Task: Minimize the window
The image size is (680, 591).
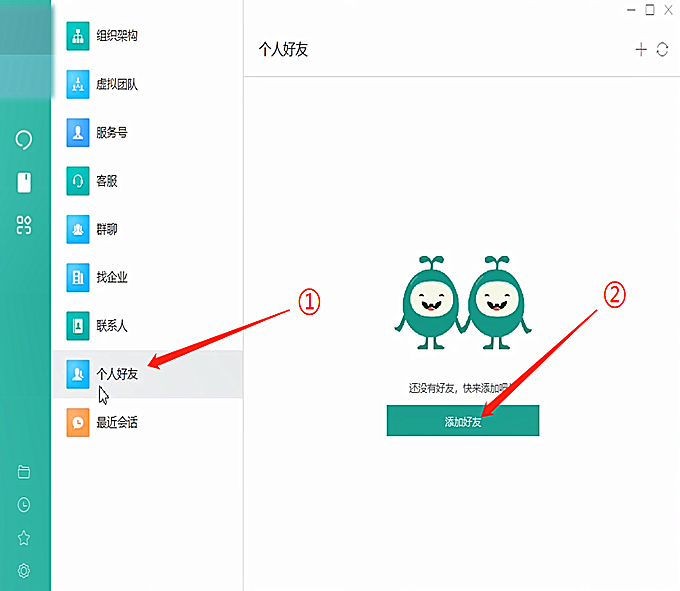Action: [631, 10]
